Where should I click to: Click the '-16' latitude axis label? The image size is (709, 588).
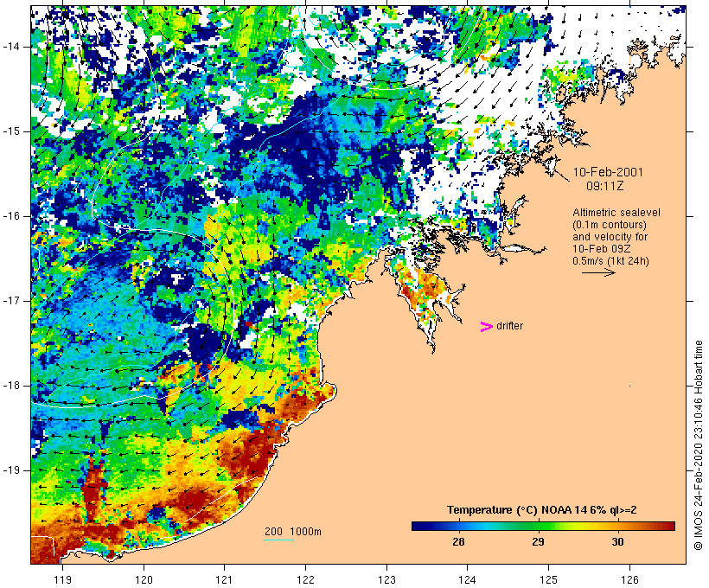11,216
